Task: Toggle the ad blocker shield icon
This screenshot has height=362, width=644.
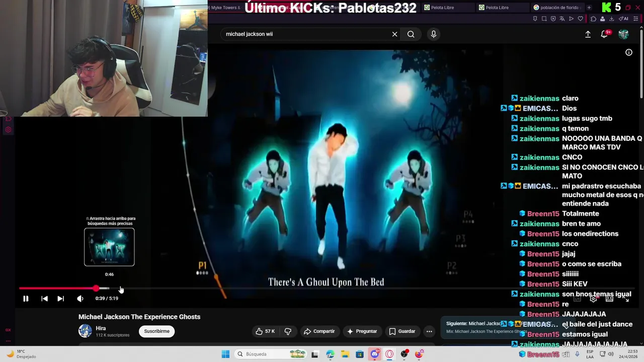Action: (553, 19)
